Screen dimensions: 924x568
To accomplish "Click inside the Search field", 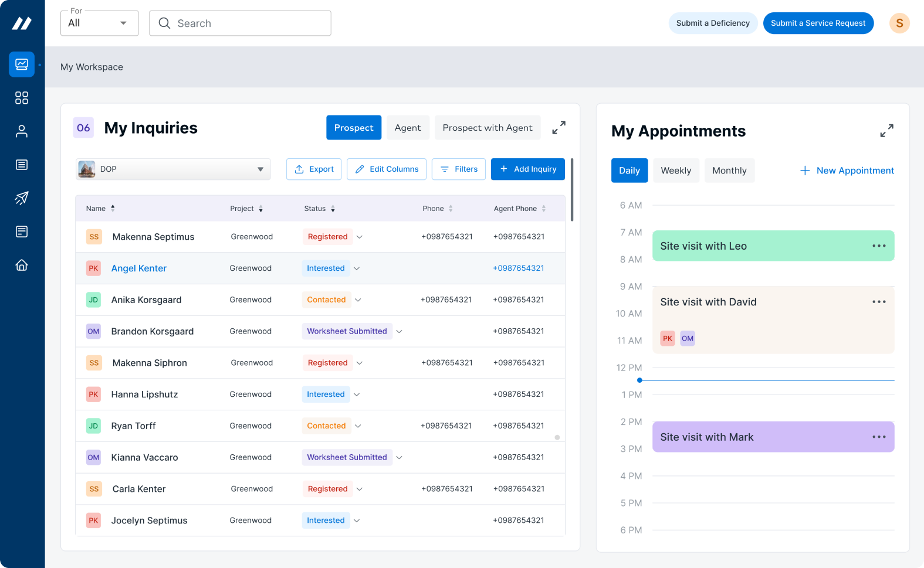I will click(x=240, y=23).
